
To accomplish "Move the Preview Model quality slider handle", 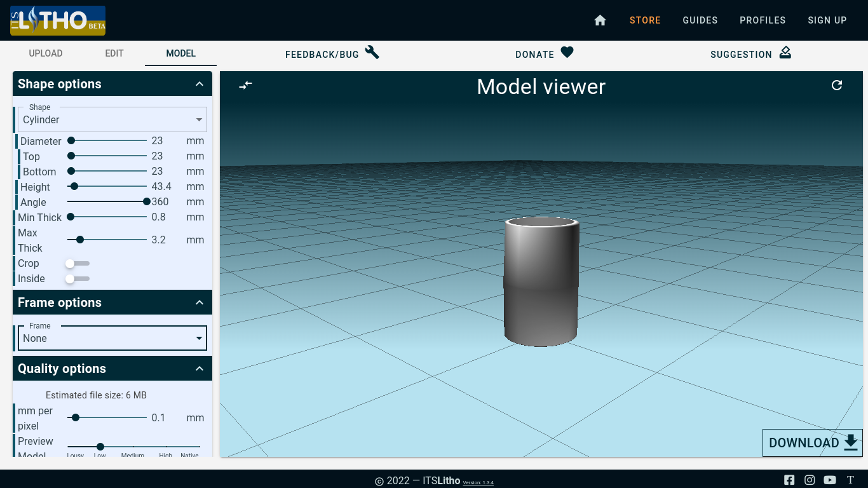I will (100, 447).
